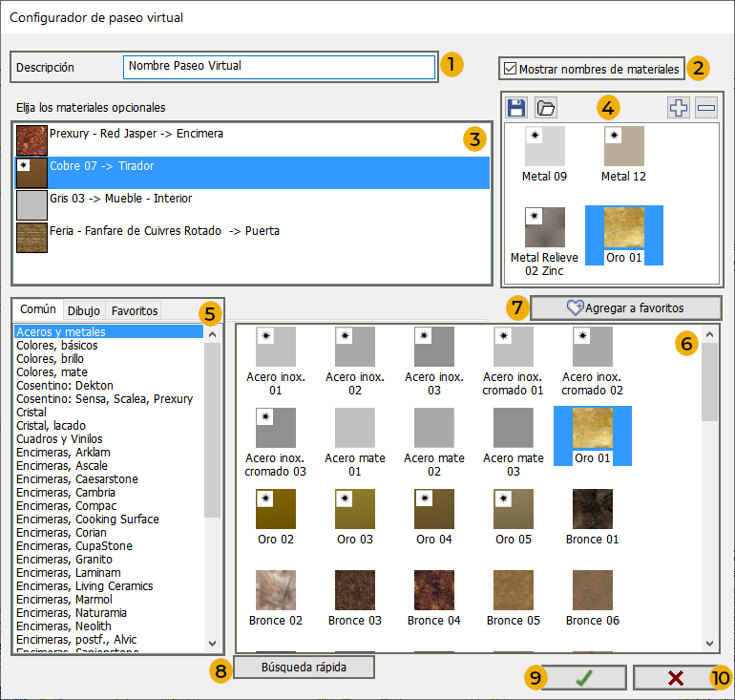Click the plus icon to add material
The image size is (735, 700).
coord(678,108)
